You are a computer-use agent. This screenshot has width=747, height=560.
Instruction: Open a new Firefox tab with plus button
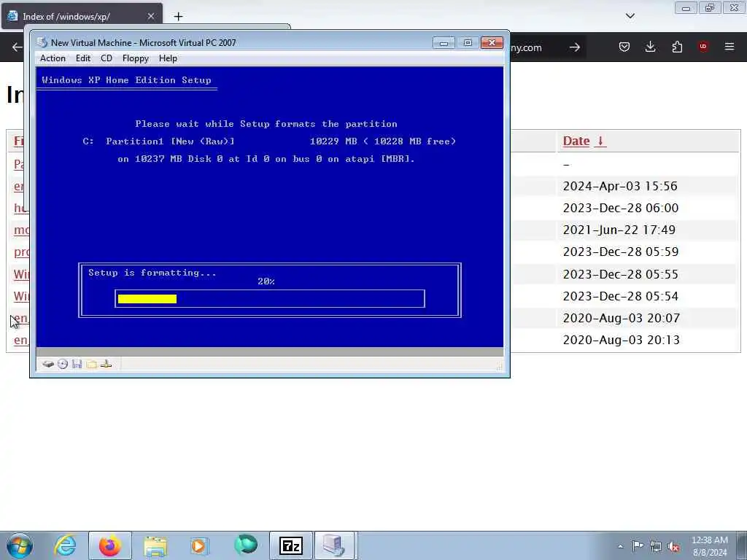178,17
